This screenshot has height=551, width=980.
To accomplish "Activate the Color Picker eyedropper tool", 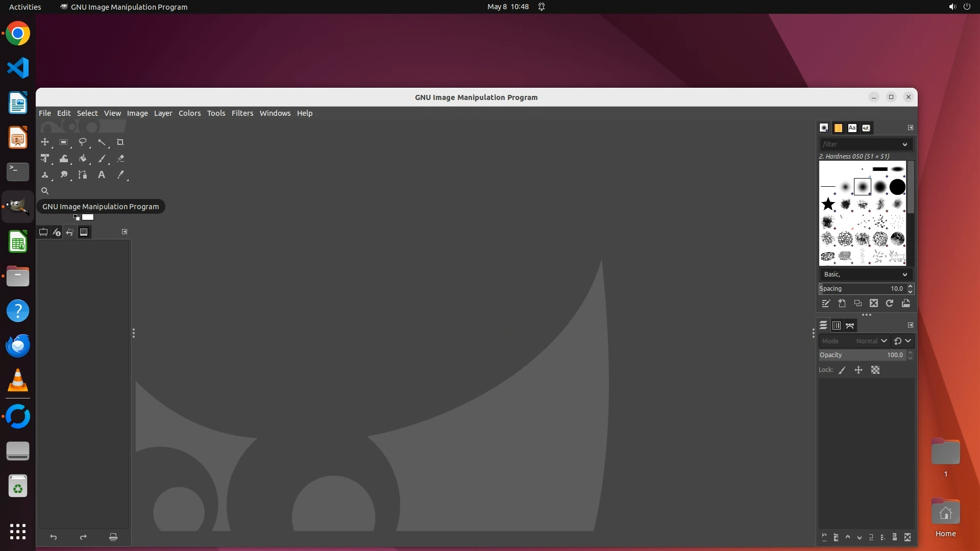I will click(120, 175).
